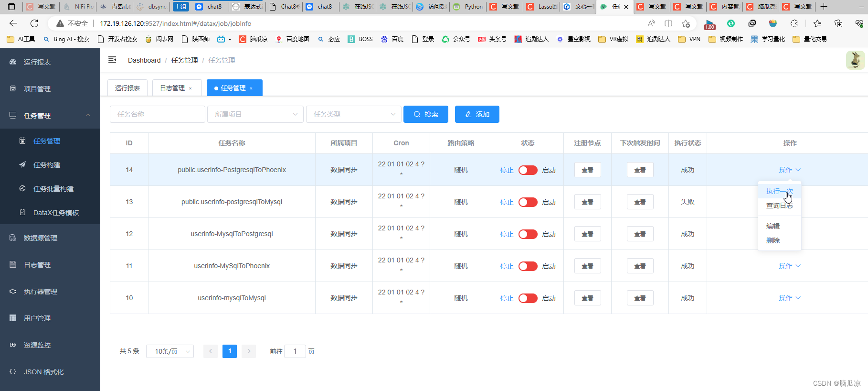This screenshot has height=391, width=868.
Task: Close the 日志管理 tab with its x
Action: pos(191,88)
